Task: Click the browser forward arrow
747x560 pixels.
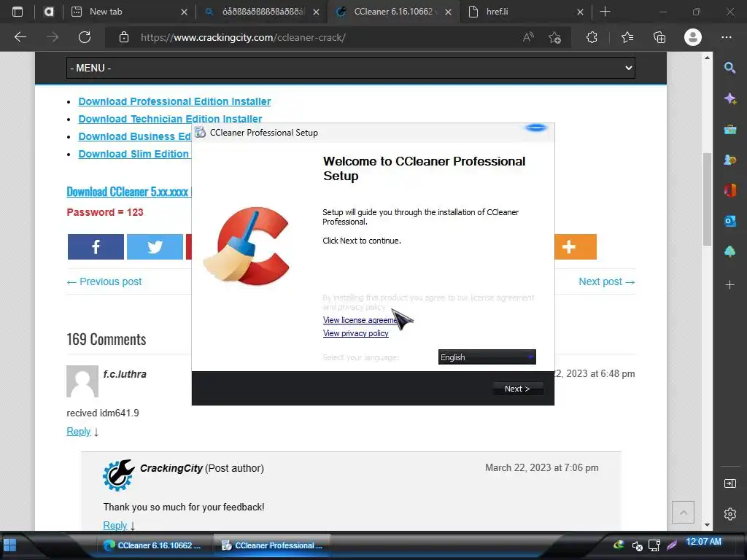Action: 53,37
